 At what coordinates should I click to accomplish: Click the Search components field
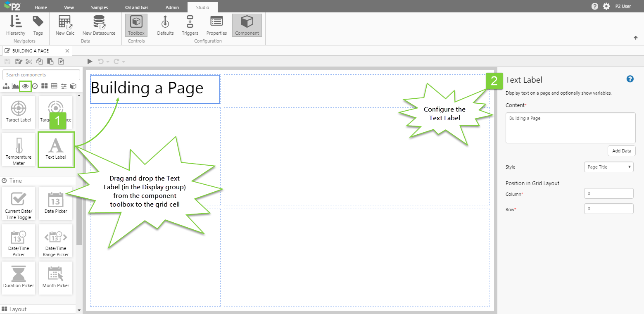coord(41,75)
